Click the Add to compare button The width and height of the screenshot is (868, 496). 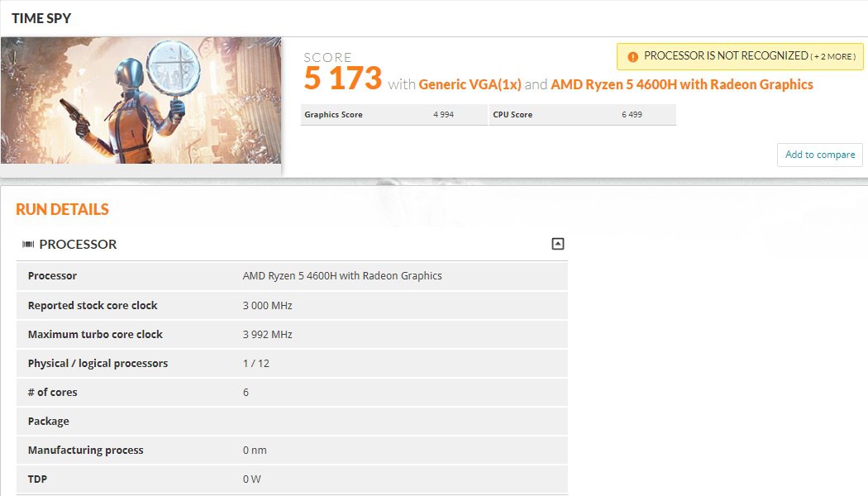click(x=820, y=155)
